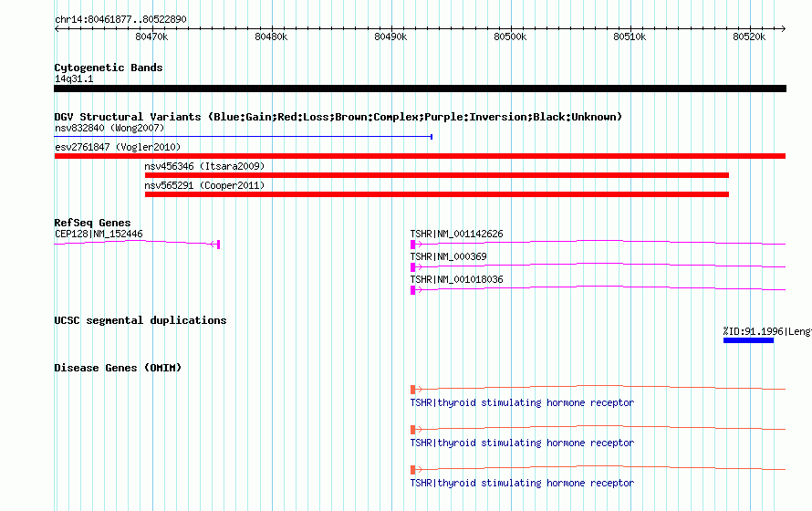This screenshot has height=511, width=812.
Task: Click the %ID:91.1996 segmental duplication label
Action: (x=767, y=331)
